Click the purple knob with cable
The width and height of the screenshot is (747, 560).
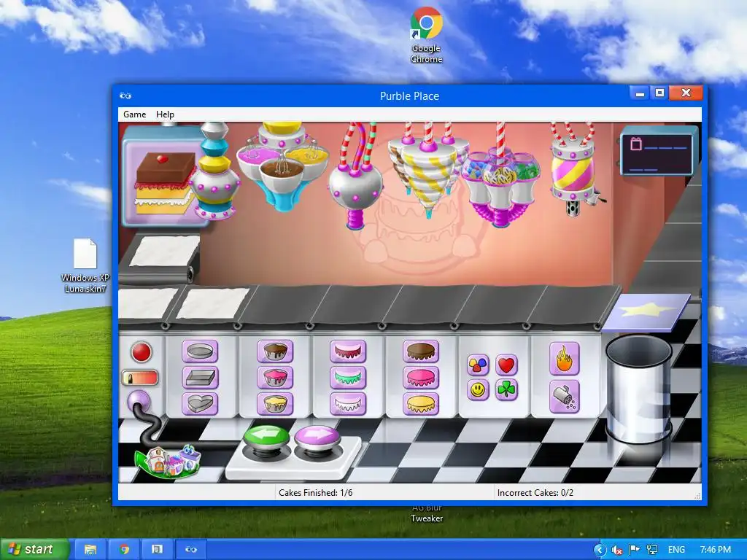pyautogui.click(x=139, y=400)
